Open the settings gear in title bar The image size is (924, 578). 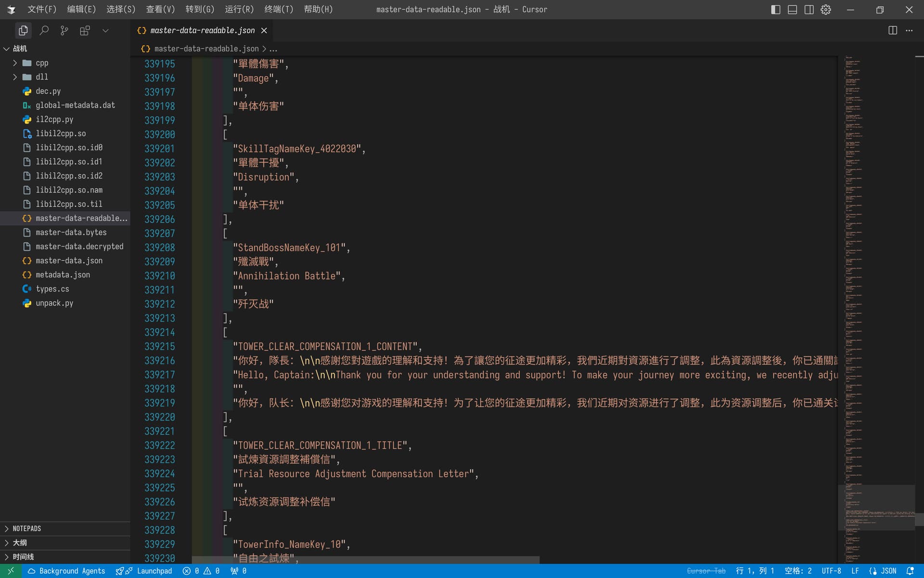click(x=826, y=10)
